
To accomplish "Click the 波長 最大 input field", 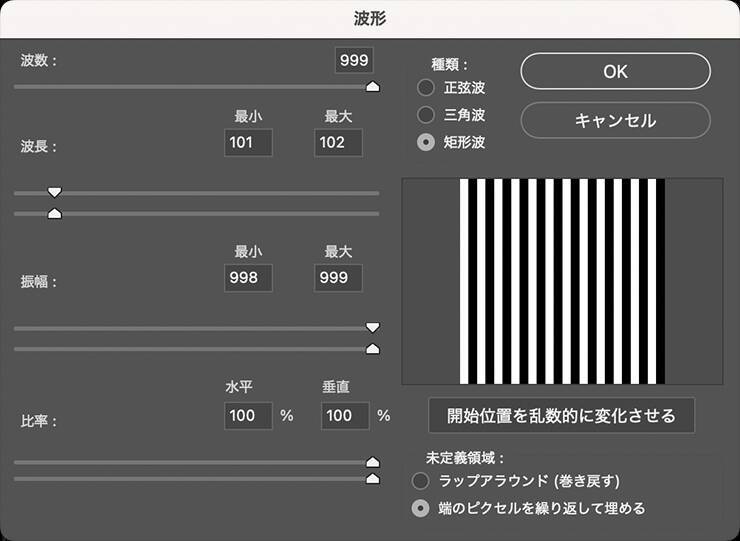I will 338,143.
